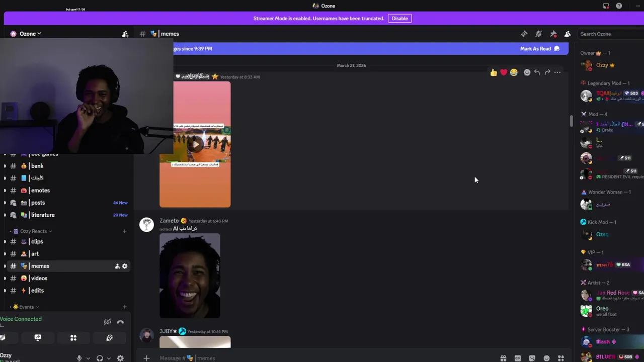Toggle microphone mute in the user panel

pos(79,358)
